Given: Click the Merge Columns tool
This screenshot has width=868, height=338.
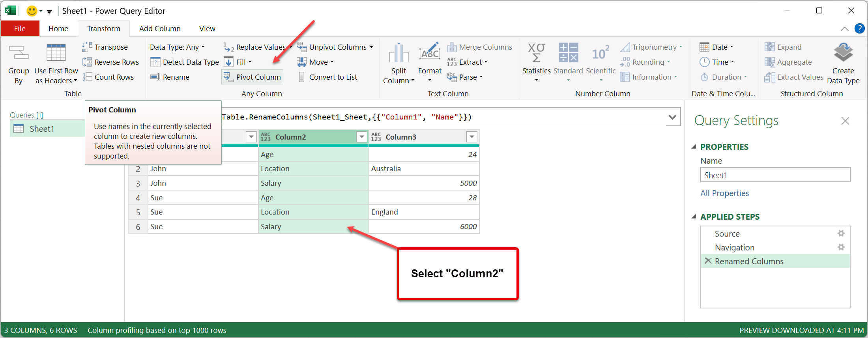Looking at the screenshot, I should [480, 47].
